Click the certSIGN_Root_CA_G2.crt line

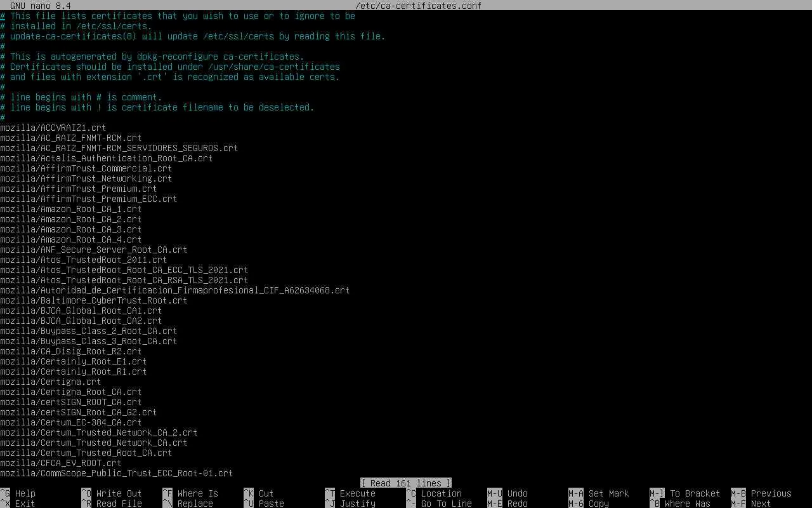click(x=79, y=412)
